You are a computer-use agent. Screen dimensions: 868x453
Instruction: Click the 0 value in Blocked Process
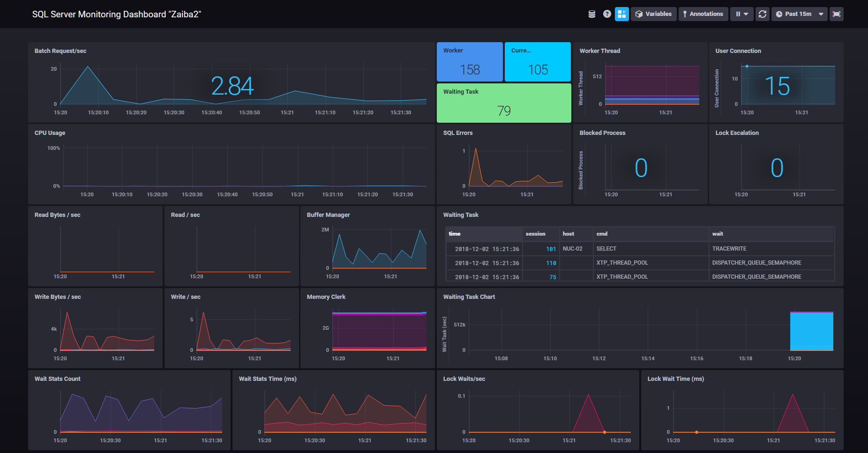641,168
